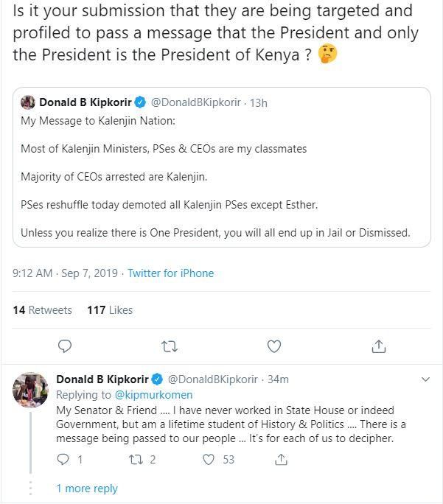Open Donald B Kipkorir's reply avatar
The width and height of the screenshot is (443, 504).
tap(30, 391)
